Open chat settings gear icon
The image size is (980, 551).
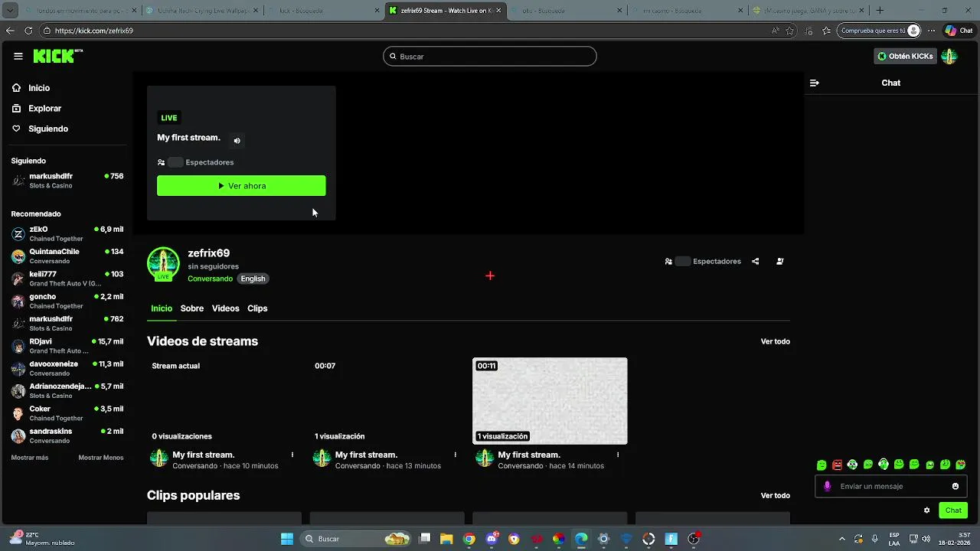click(x=927, y=510)
